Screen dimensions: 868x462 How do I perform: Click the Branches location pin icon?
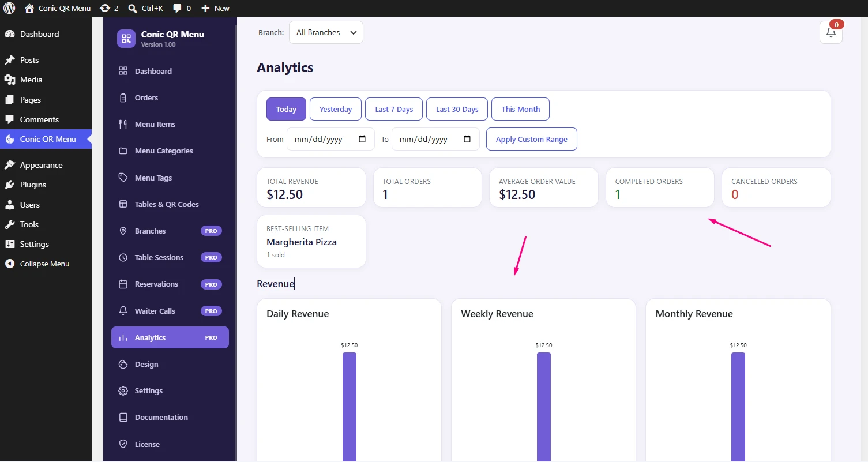[123, 231]
